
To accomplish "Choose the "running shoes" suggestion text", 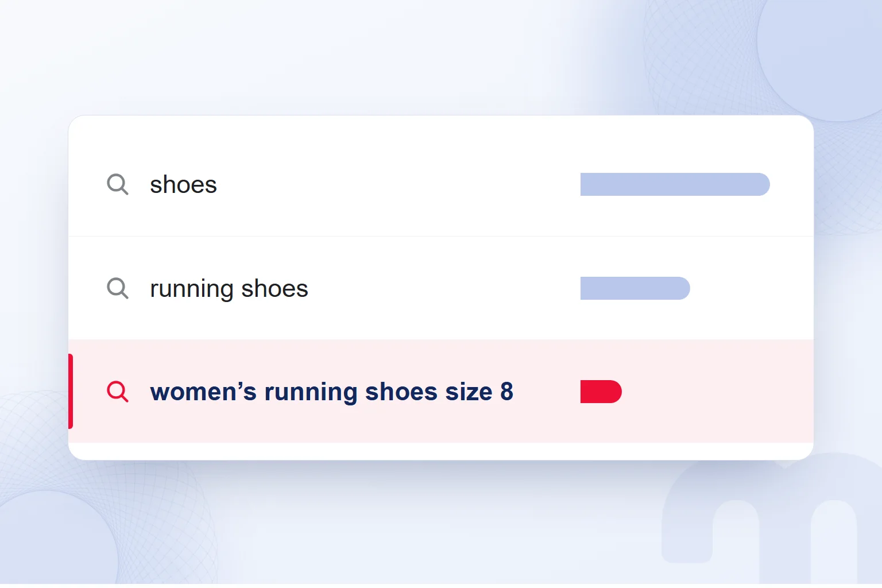I will coord(229,289).
